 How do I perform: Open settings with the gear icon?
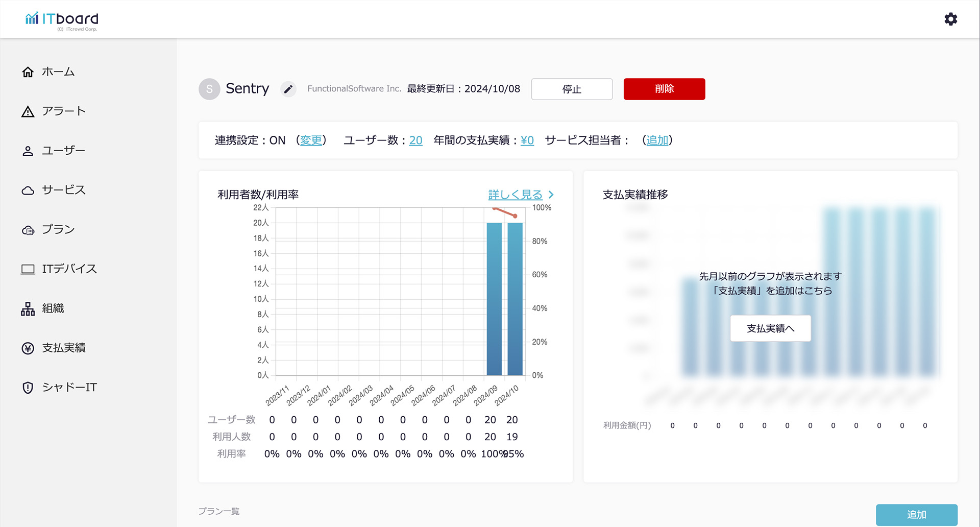pyautogui.click(x=950, y=19)
